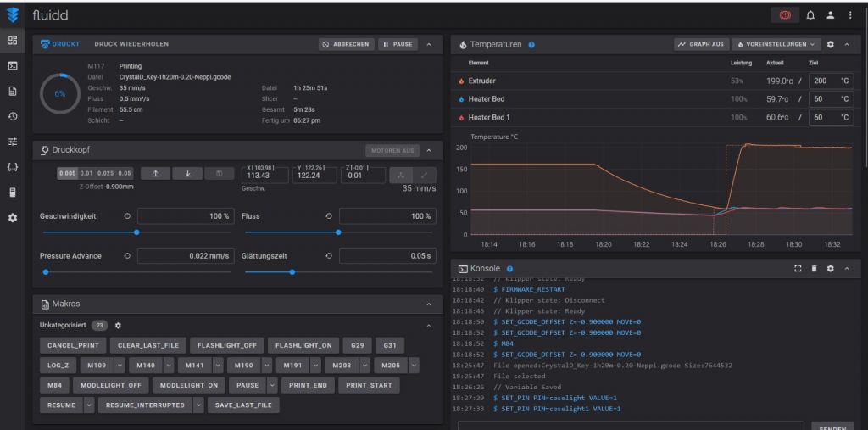Switch to the Druck Wiederholen tab
This screenshot has height=430, width=868.
(131, 44)
